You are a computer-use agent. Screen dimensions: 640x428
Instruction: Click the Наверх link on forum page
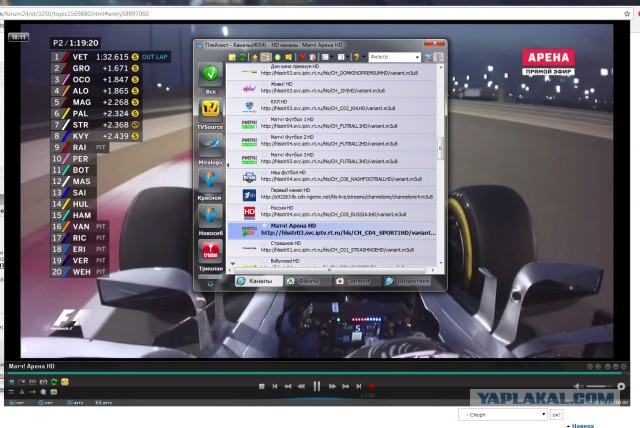[x=583, y=425]
